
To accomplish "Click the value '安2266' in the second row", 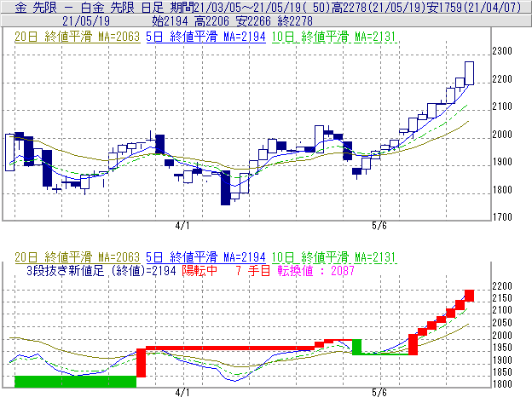I will 253,21.
